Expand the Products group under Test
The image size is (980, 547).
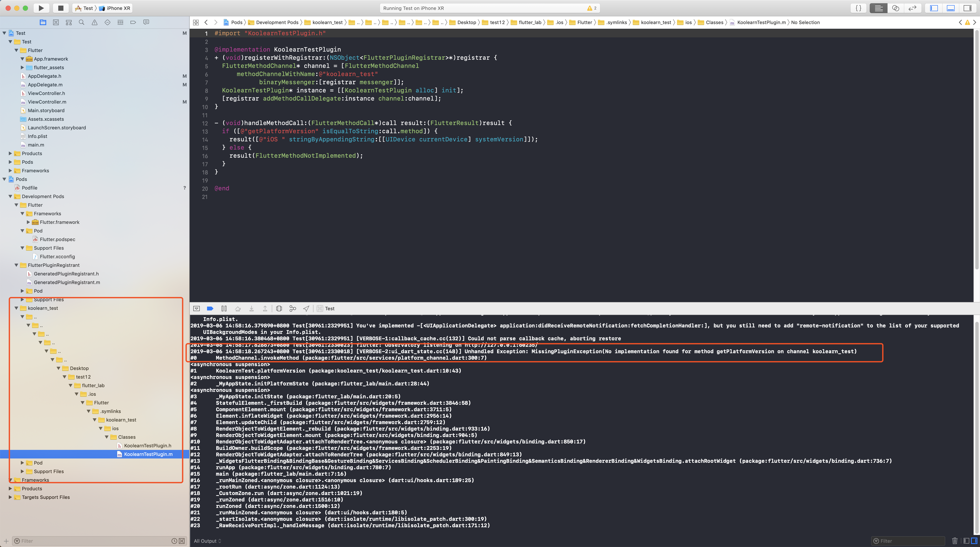point(10,154)
